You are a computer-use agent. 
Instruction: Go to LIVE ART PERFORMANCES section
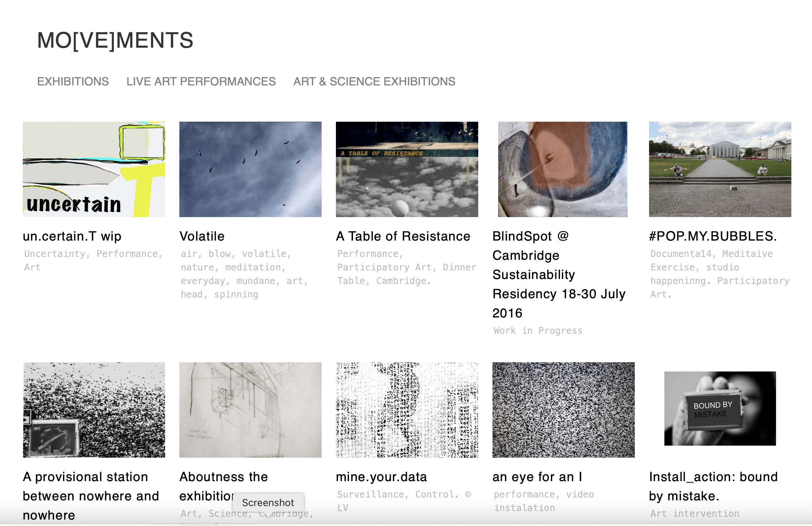(201, 81)
